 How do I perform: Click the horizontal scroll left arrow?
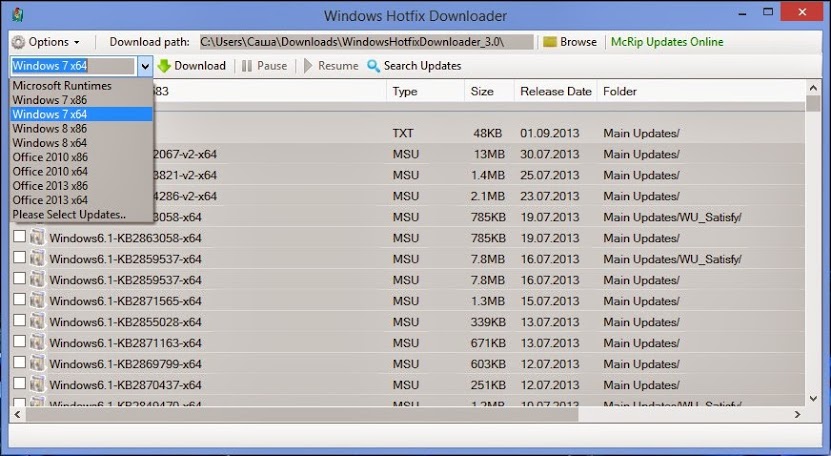(x=17, y=415)
